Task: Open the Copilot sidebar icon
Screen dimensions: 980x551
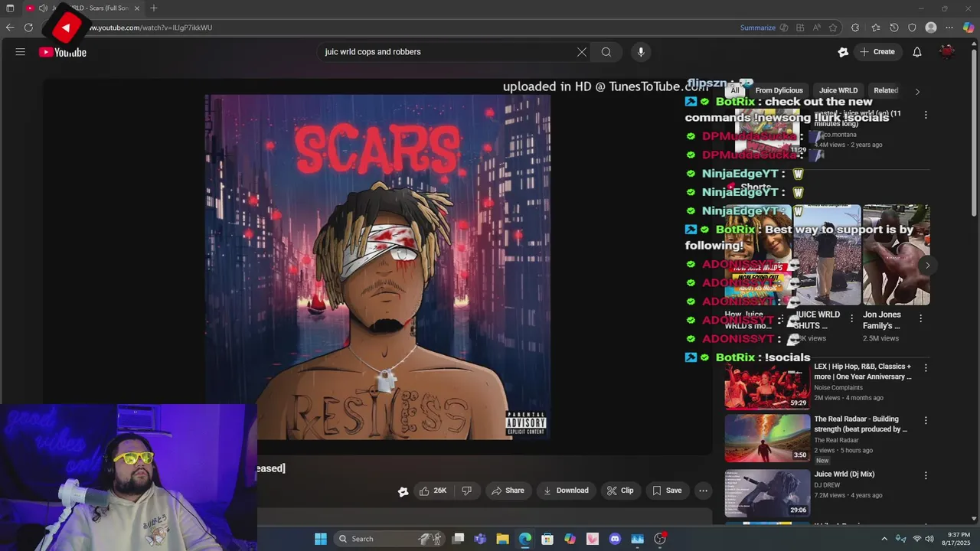Action: click(x=969, y=28)
